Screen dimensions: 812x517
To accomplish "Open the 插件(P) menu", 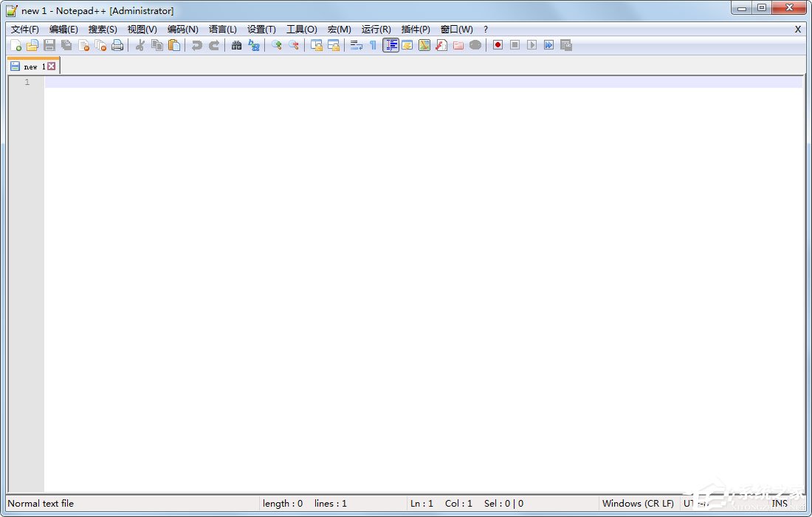I will click(416, 29).
